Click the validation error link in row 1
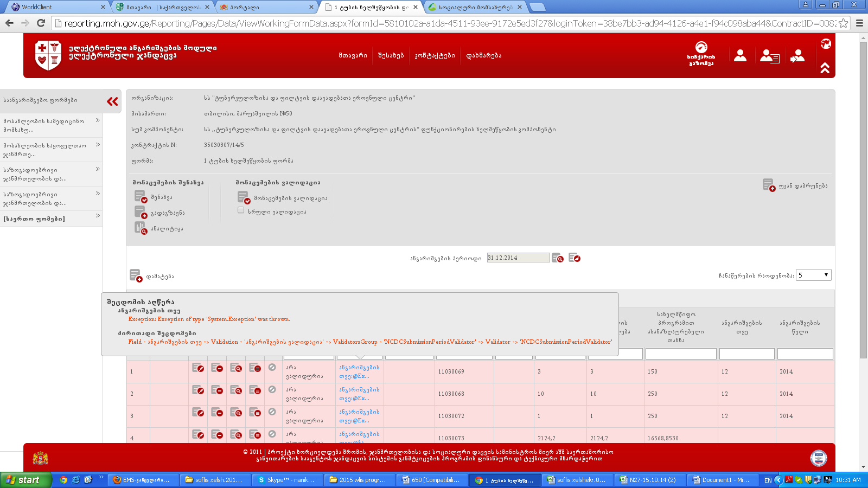Image resolution: width=868 pixels, height=488 pixels. tap(359, 371)
